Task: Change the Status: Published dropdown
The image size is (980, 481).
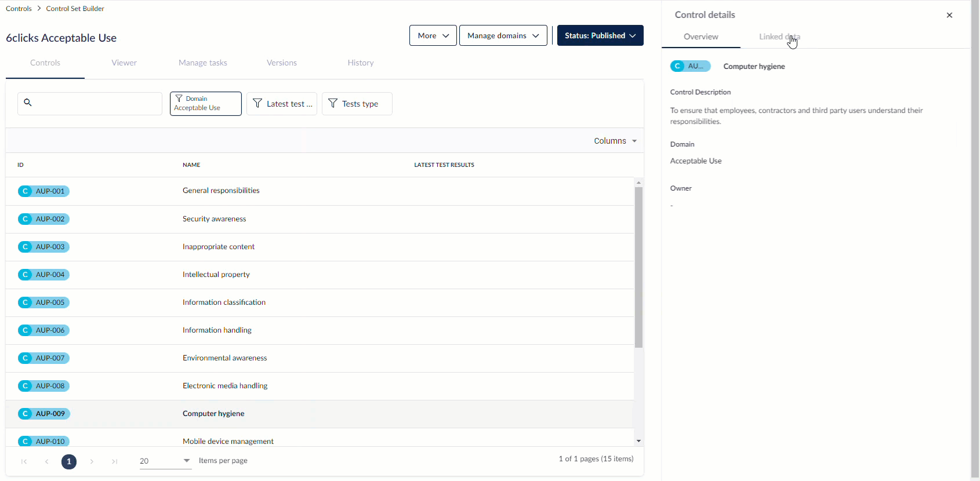Action: click(x=600, y=35)
